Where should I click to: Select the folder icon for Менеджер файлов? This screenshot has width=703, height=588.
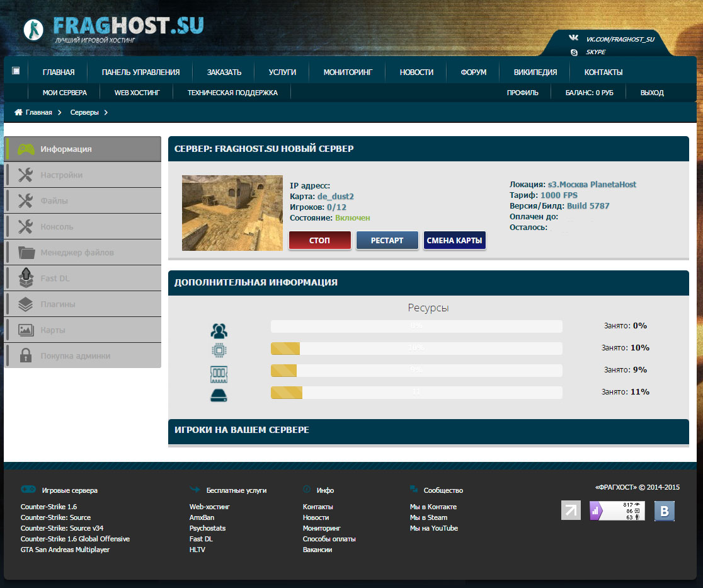pos(26,253)
